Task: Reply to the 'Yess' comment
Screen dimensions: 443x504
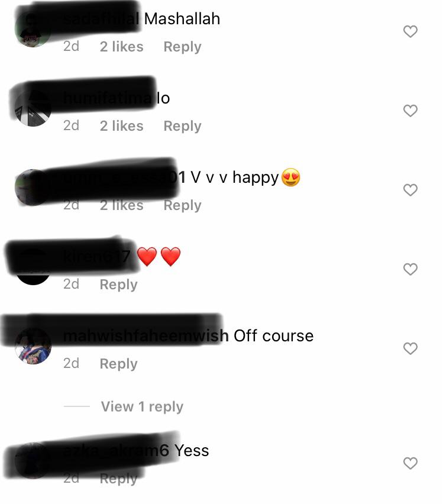Action: pos(119,479)
